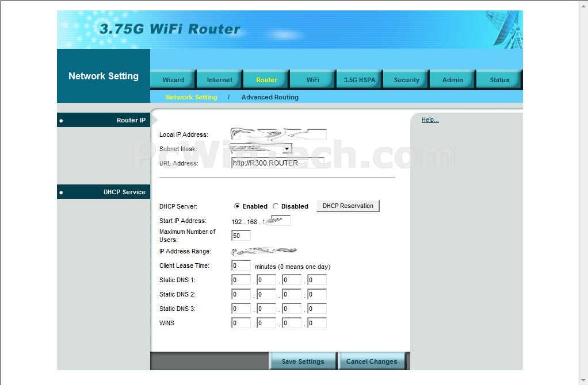Click the Local IP Address field
The height and width of the screenshot is (385, 588).
pos(278,134)
